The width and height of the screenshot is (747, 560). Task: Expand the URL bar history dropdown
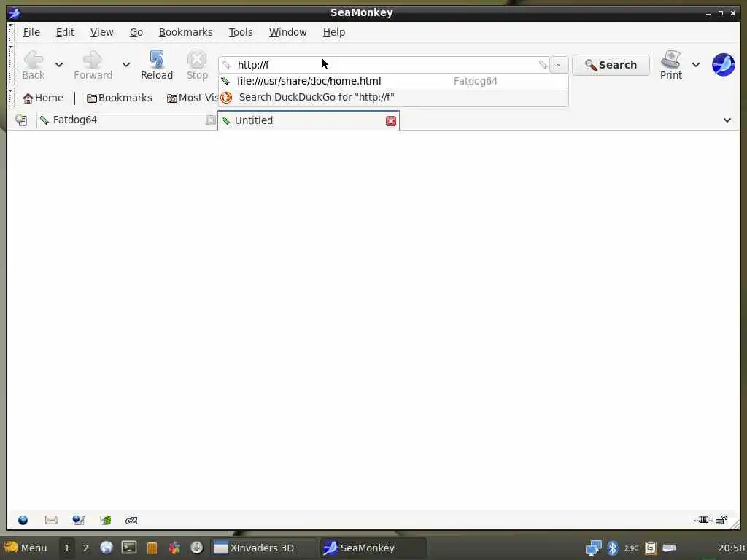pos(558,65)
